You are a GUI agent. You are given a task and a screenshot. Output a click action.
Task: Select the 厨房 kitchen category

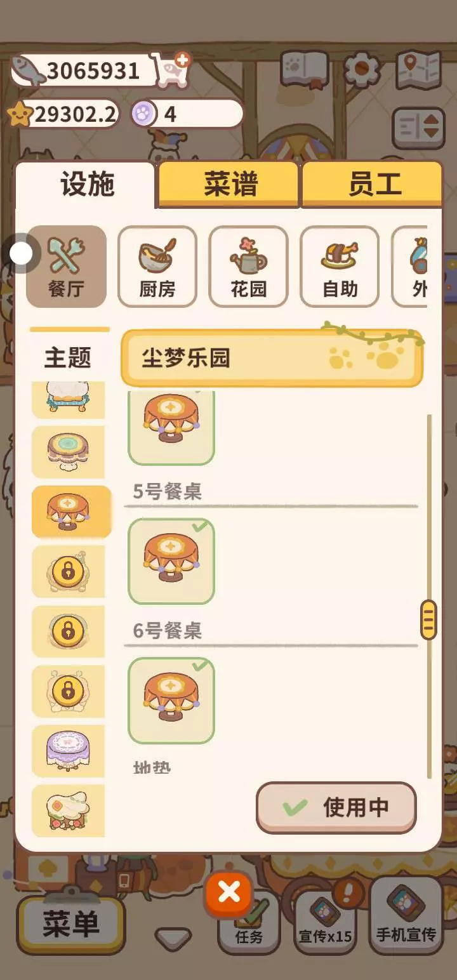157,267
